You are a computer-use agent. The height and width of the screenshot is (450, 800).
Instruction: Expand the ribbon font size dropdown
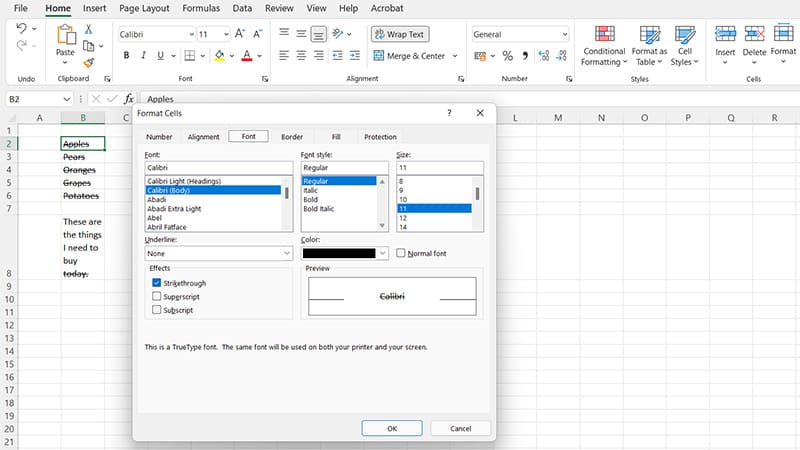coord(226,34)
